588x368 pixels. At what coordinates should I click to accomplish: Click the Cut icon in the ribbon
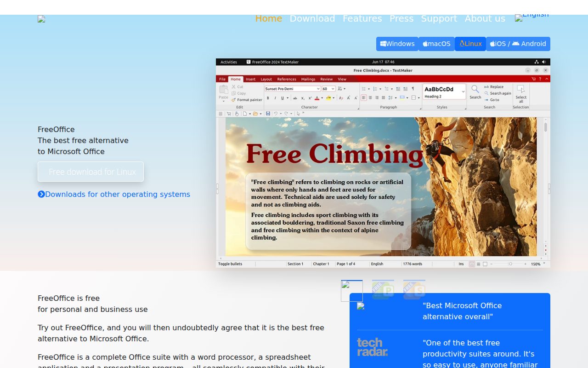pos(234,86)
